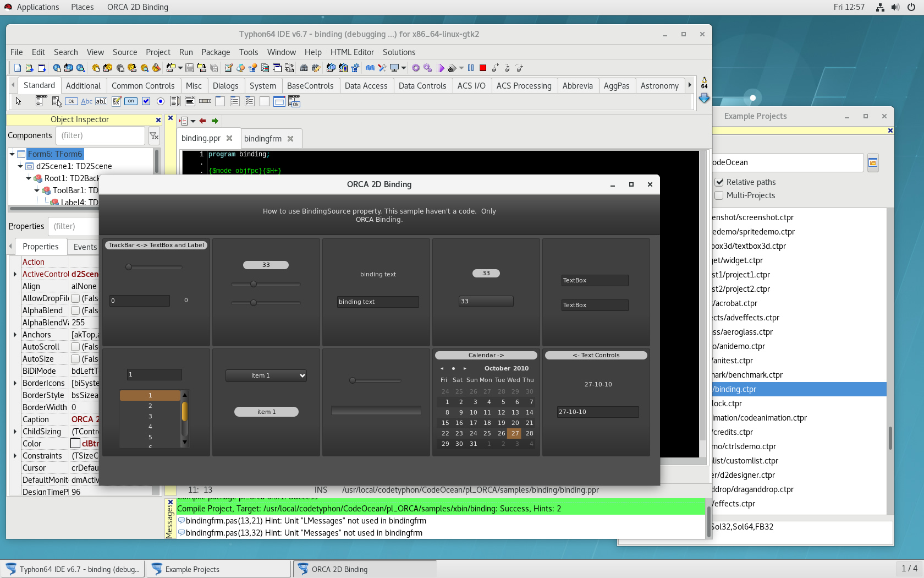
Task: Pick the TEdit component icon
Action: 101,101
